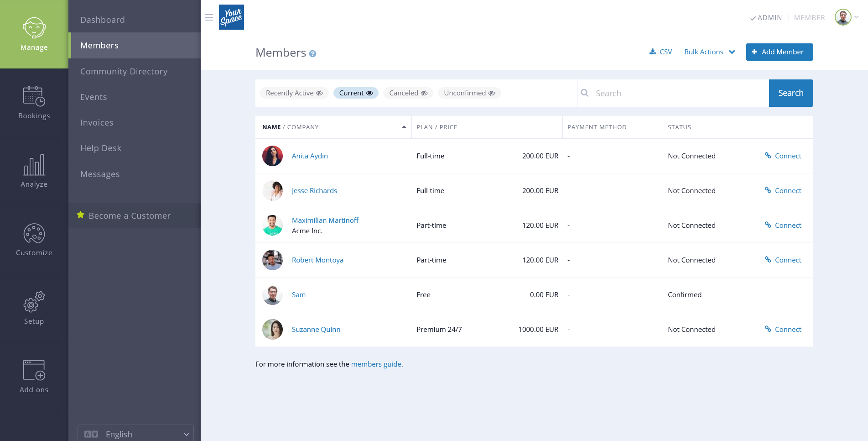Open the Bulk Actions dropdown
Screen dimensions: 868x441
pos(709,52)
